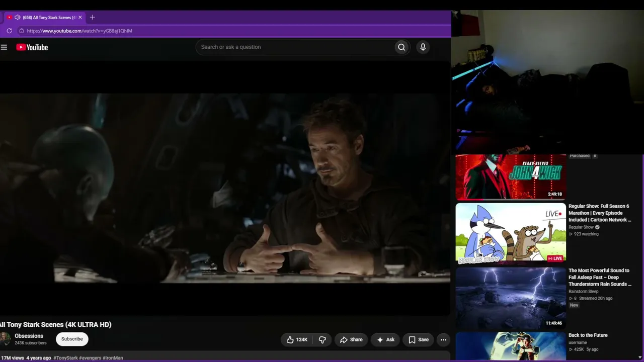Open the YouTube guide hamburger menu

click(x=4, y=47)
